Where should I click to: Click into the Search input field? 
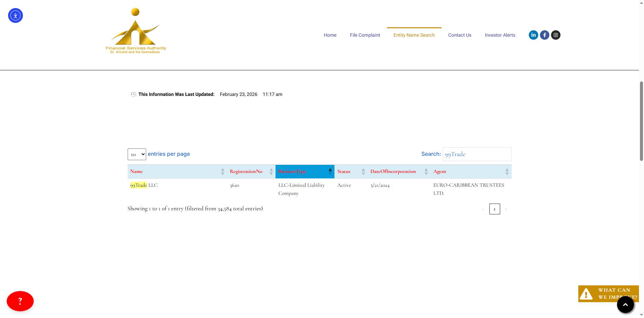pos(477,154)
